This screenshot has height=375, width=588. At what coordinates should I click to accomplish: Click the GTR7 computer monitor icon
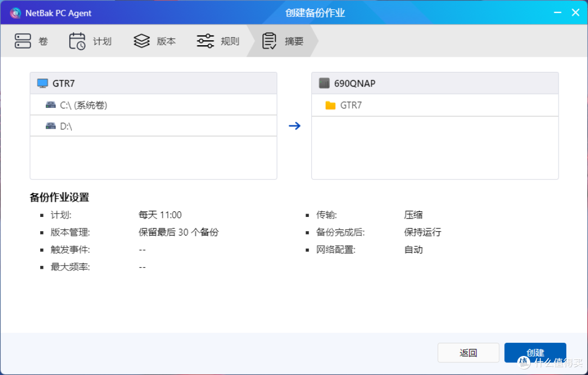click(42, 83)
